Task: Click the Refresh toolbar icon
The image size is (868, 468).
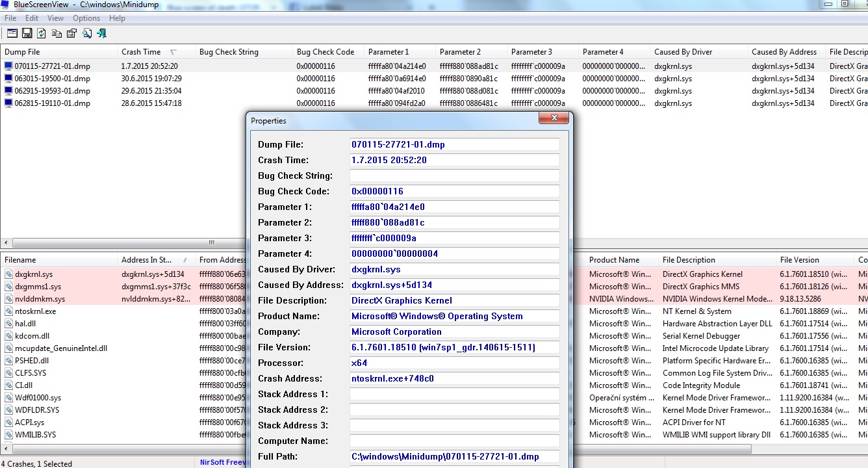Action: 42,33
